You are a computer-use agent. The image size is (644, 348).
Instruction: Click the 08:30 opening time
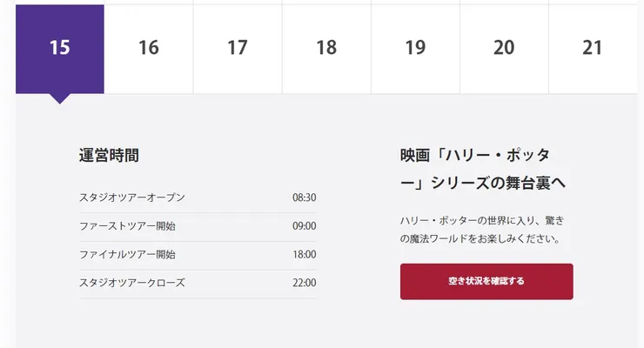pyautogui.click(x=304, y=197)
